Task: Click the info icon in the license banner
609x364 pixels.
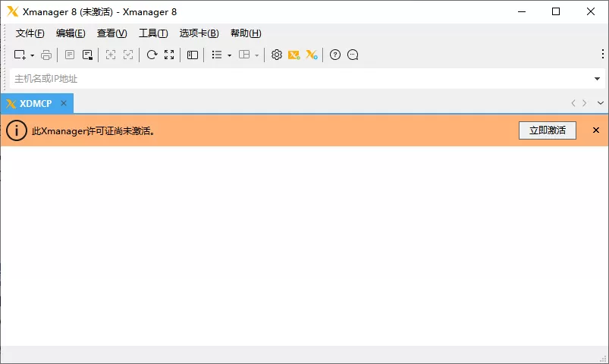Action: click(x=17, y=130)
